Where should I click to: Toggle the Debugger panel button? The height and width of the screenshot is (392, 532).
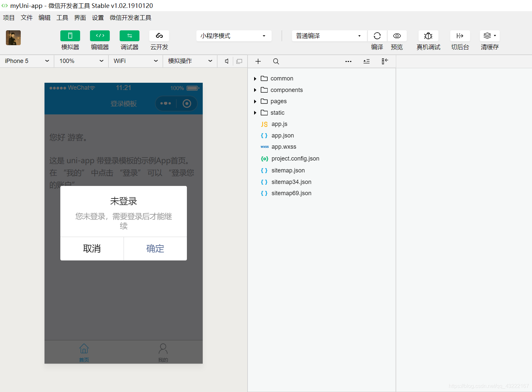coord(129,36)
